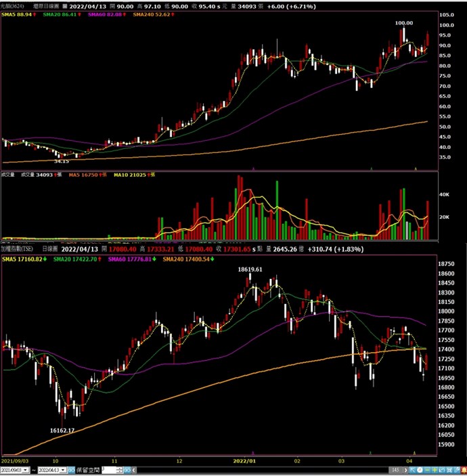Click the 加權指數(TSE) index title
The width and height of the screenshot is (467, 476).
coord(18,249)
